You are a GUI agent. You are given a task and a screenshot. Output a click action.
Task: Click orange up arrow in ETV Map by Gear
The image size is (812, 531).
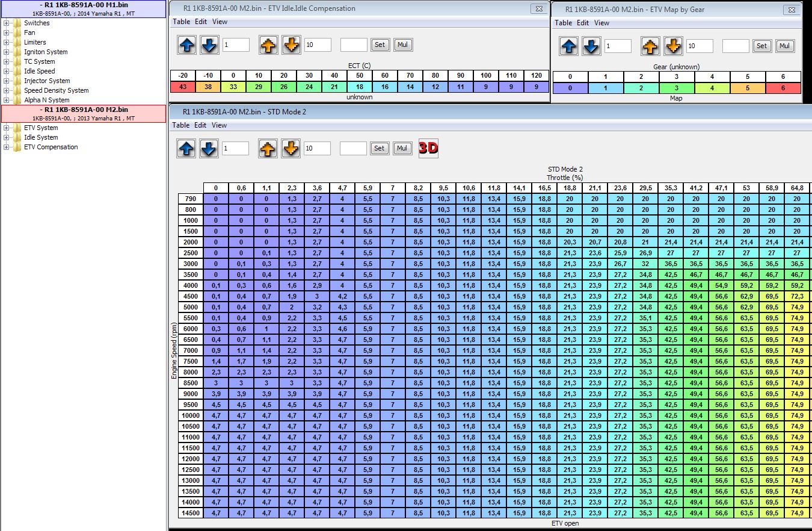click(651, 46)
